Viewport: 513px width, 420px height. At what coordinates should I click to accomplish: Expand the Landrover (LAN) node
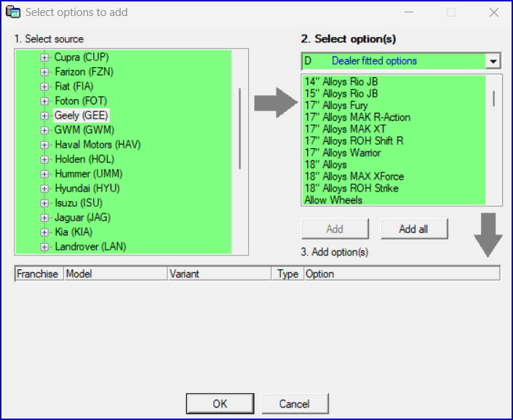[x=44, y=247]
